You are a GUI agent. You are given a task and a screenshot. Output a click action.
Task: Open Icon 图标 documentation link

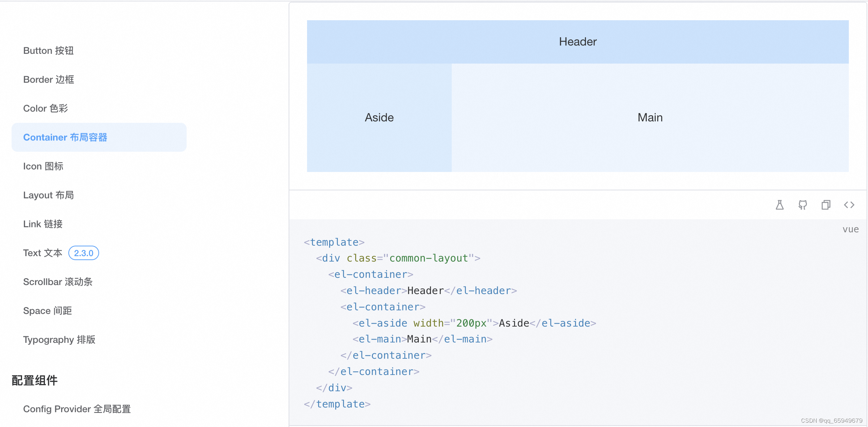point(43,166)
